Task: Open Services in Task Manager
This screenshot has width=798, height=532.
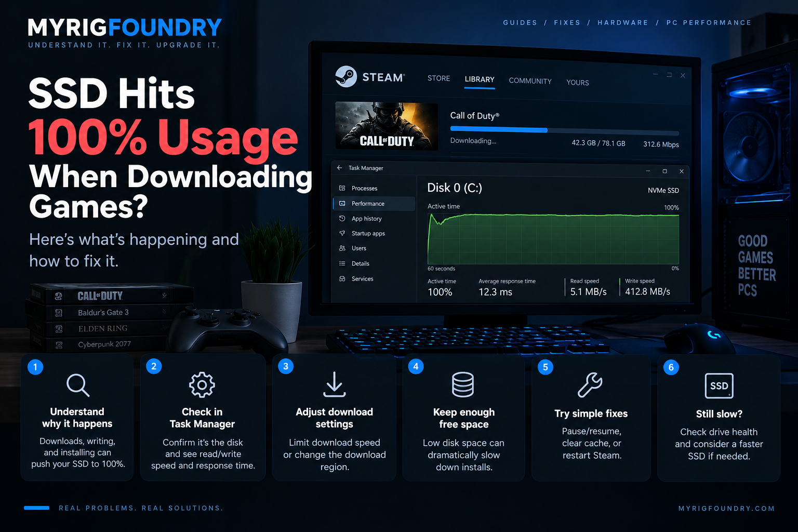Action: click(374, 279)
